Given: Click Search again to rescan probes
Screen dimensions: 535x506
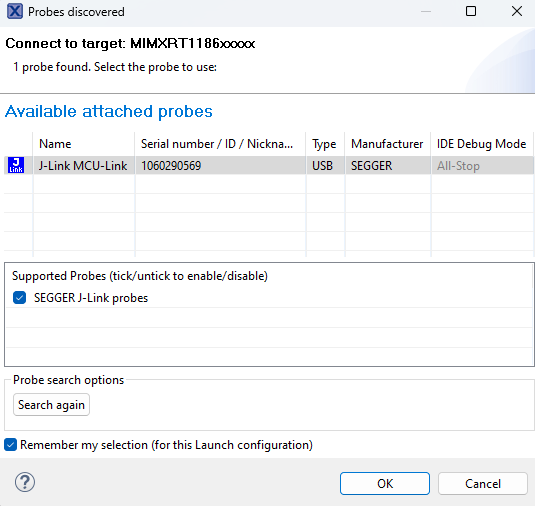Looking at the screenshot, I should point(51,405).
